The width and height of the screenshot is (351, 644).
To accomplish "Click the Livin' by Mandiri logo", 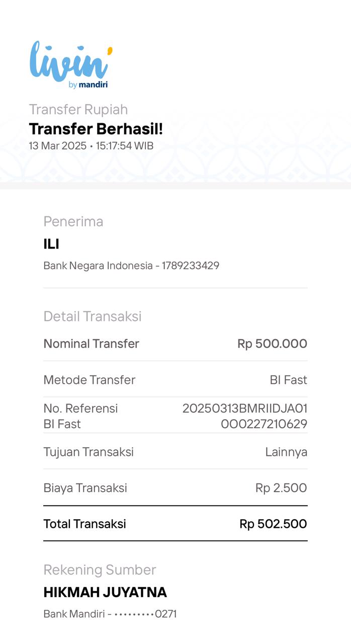I will pyautogui.click(x=71, y=65).
